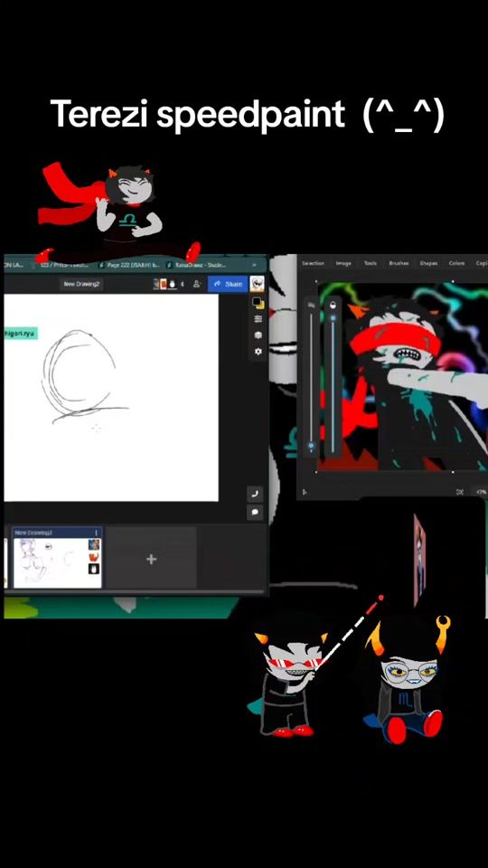This screenshot has width=488, height=868.
Task: Open the settings gear icon in drawing sidebar
Action: (x=258, y=352)
